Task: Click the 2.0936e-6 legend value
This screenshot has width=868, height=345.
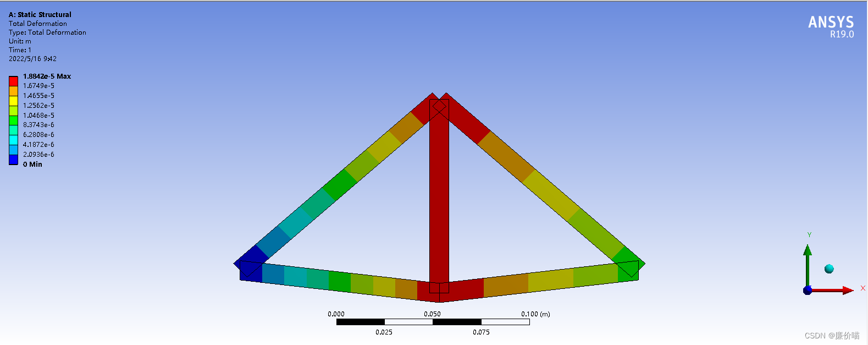Action: point(38,155)
